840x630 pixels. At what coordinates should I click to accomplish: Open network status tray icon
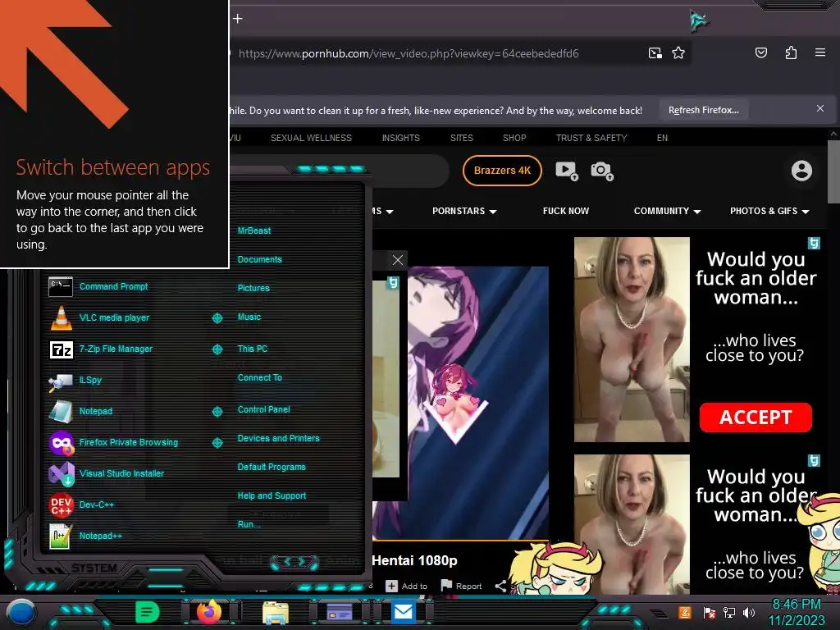coord(729,612)
